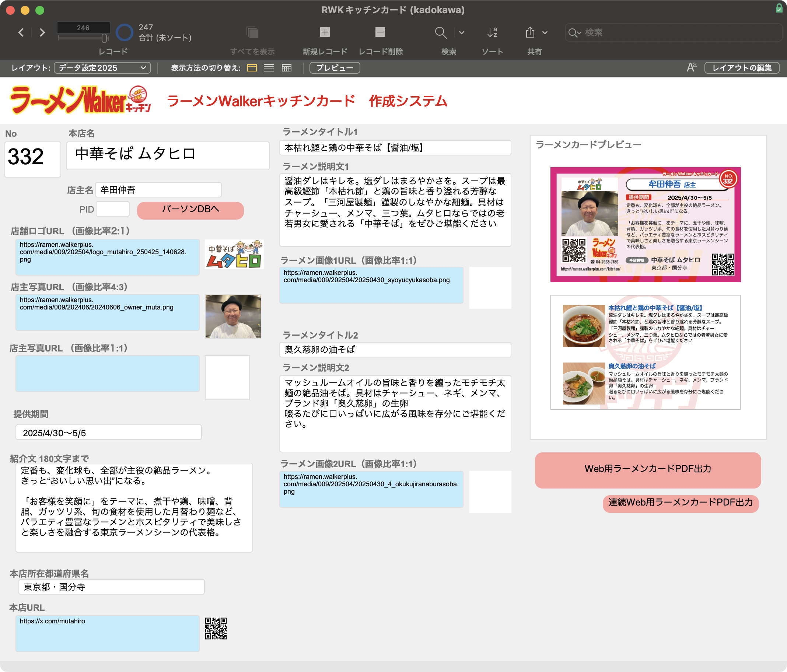The image size is (787, 672).
Task: Click the Show All records icon
Action: click(x=252, y=33)
